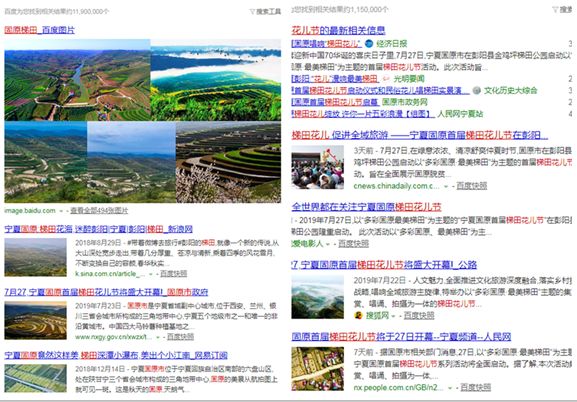Open the aerial river valley terrace image
This screenshot has height=402, width=577.
point(77,80)
